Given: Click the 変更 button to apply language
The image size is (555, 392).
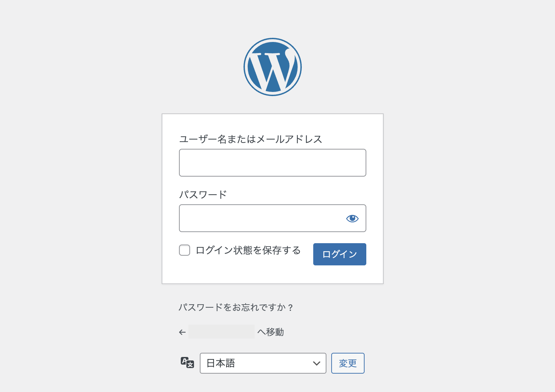Looking at the screenshot, I should (348, 363).
